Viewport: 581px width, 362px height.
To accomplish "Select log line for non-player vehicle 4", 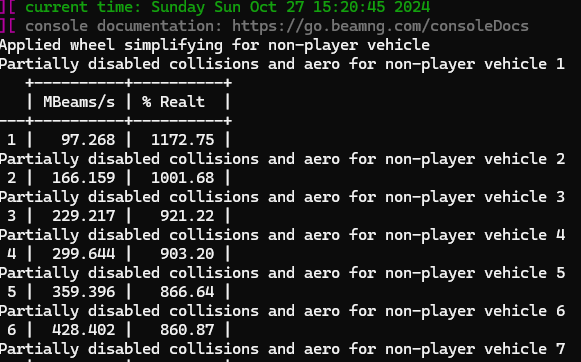I will (x=282, y=235).
